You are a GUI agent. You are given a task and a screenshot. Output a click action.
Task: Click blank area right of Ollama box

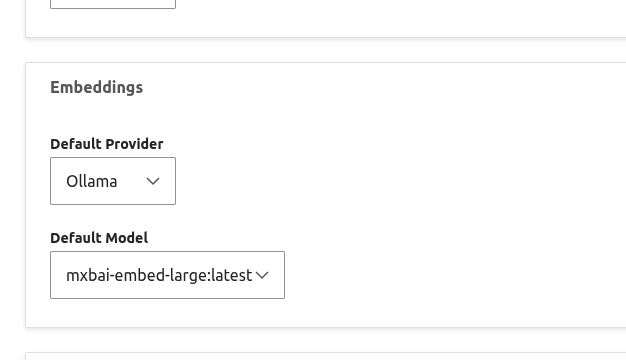[399, 181]
